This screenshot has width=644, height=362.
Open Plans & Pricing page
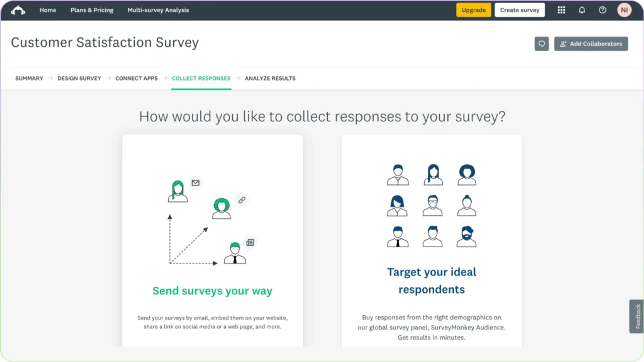(x=92, y=10)
